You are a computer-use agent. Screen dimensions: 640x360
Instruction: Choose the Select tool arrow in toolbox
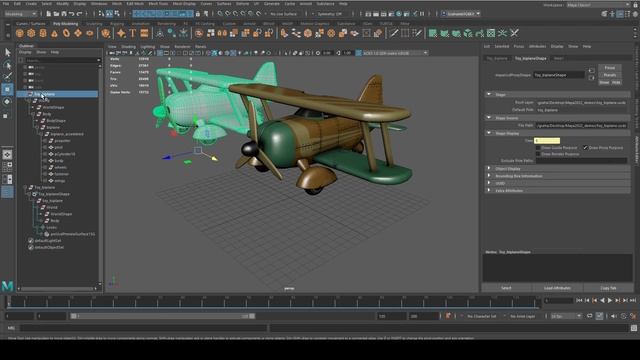[7, 52]
